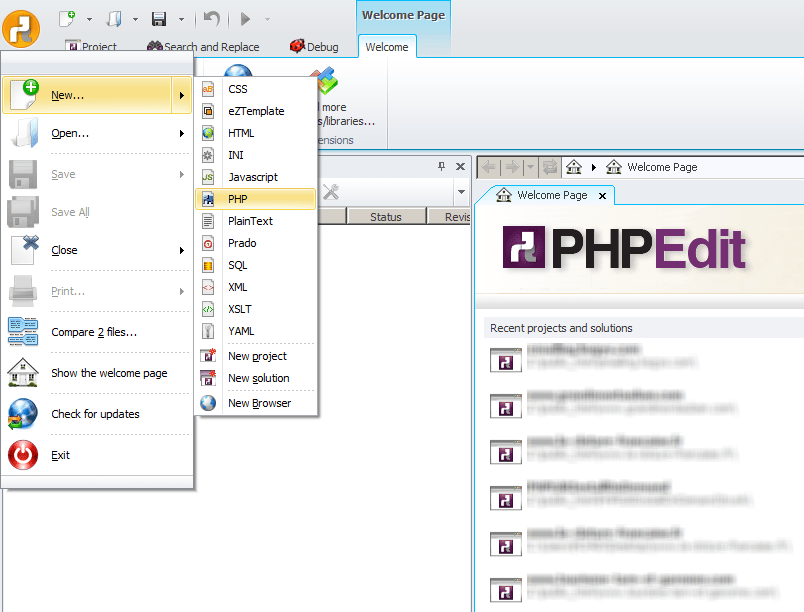804x612 pixels.
Task: Close the Welcome Page document tab
Action: point(602,196)
